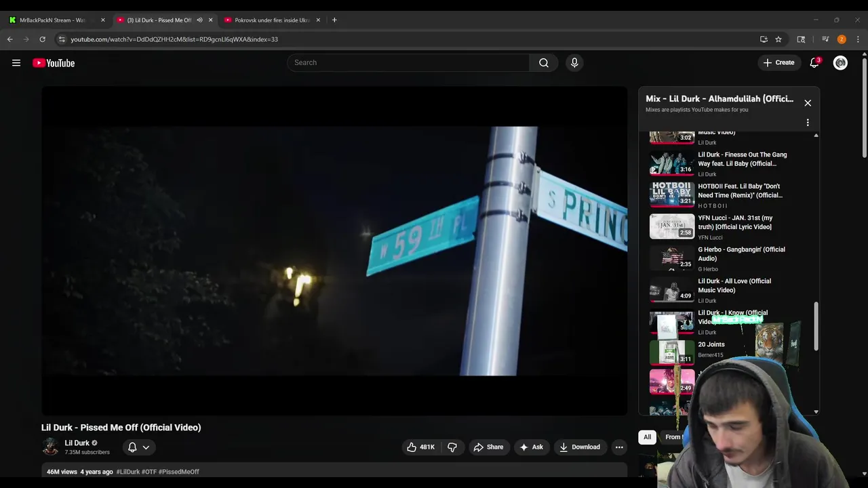Open the #PissedMeOff hashtag
868x488 pixels.
[x=179, y=472]
